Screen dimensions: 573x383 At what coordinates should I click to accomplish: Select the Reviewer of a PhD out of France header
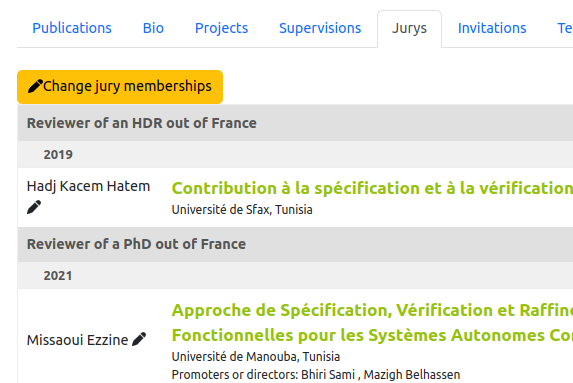[295, 244]
